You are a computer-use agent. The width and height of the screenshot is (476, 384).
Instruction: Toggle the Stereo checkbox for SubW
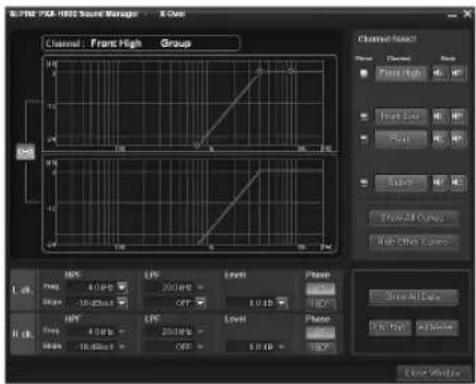point(364,182)
